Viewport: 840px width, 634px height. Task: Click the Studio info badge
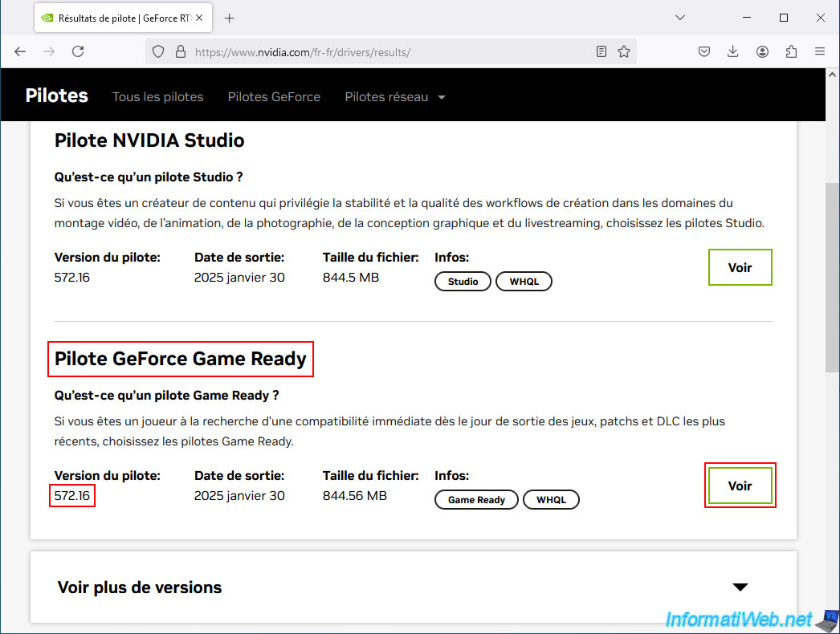(463, 282)
